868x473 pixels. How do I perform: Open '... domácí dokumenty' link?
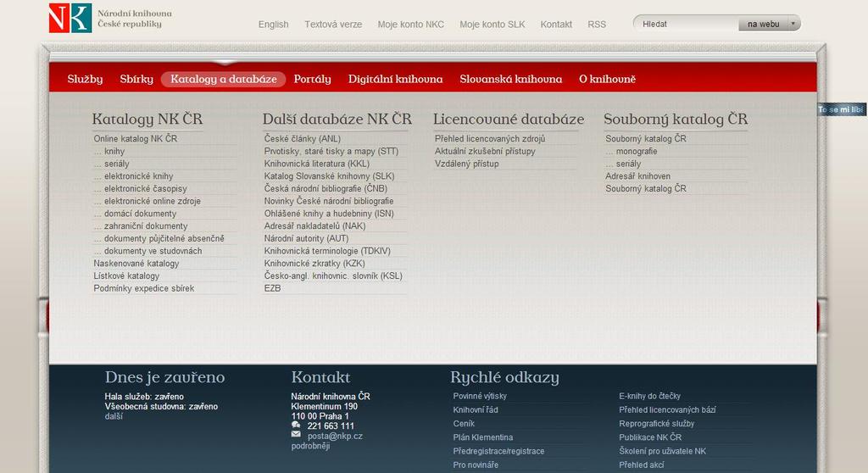coord(135,214)
